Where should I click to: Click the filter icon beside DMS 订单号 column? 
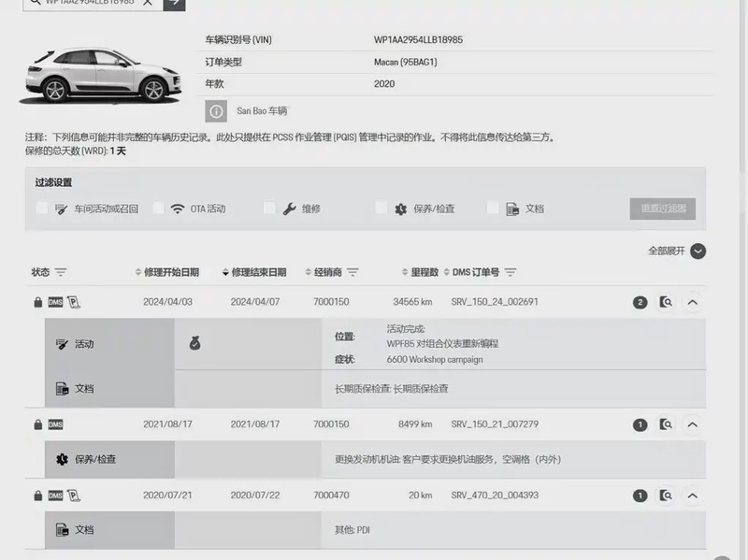(510, 272)
